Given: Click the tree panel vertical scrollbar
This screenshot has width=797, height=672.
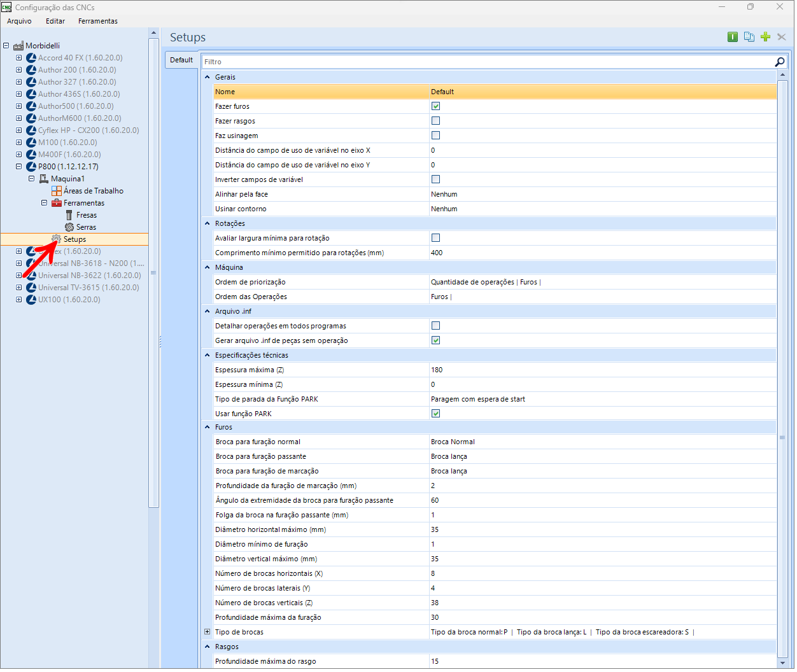Looking at the screenshot, I should [153, 273].
